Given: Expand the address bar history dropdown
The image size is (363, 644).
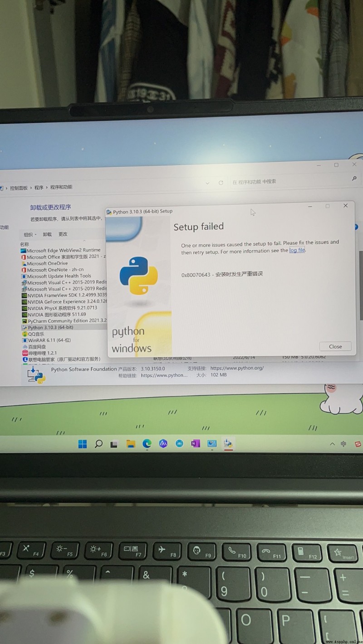Looking at the screenshot, I should pyautogui.click(x=207, y=183).
